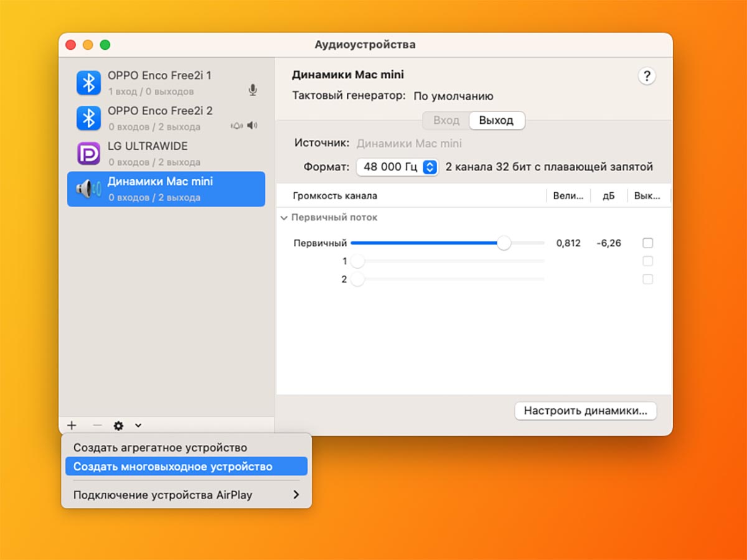Image resolution: width=747 pixels, height=560 pixels.
Task: Click Bluetooth icon of OPPO Enco Free2i 1
Action: pos(88,83)
